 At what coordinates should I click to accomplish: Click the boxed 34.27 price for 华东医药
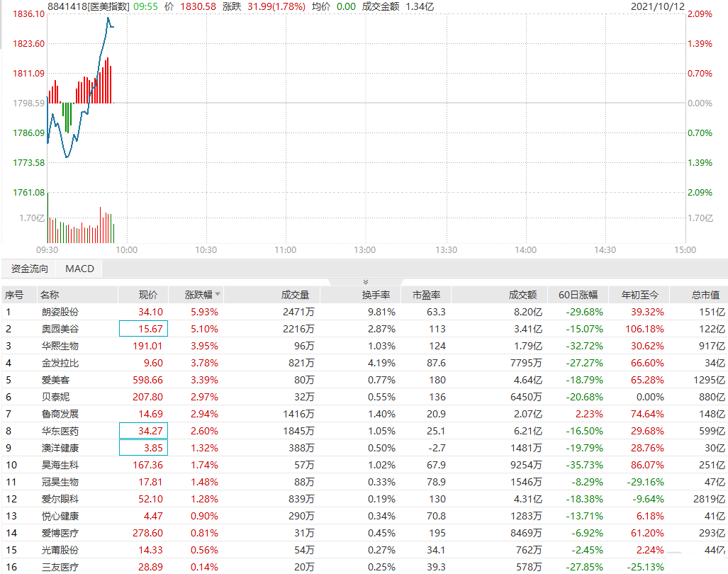click(143, 431)
